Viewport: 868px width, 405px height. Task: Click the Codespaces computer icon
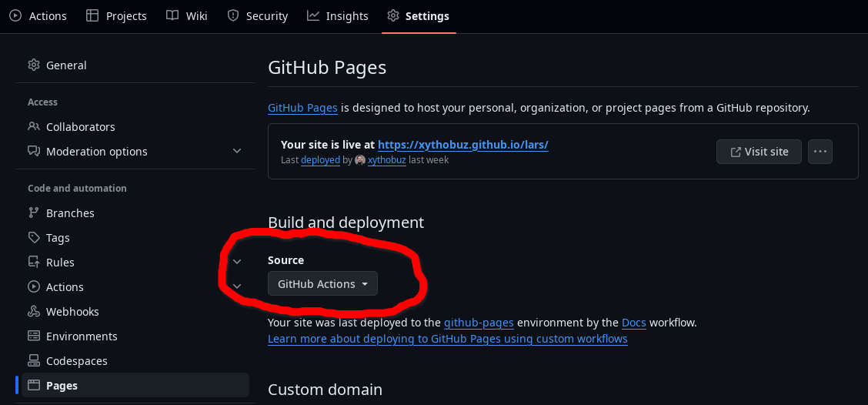pos(34,360)
